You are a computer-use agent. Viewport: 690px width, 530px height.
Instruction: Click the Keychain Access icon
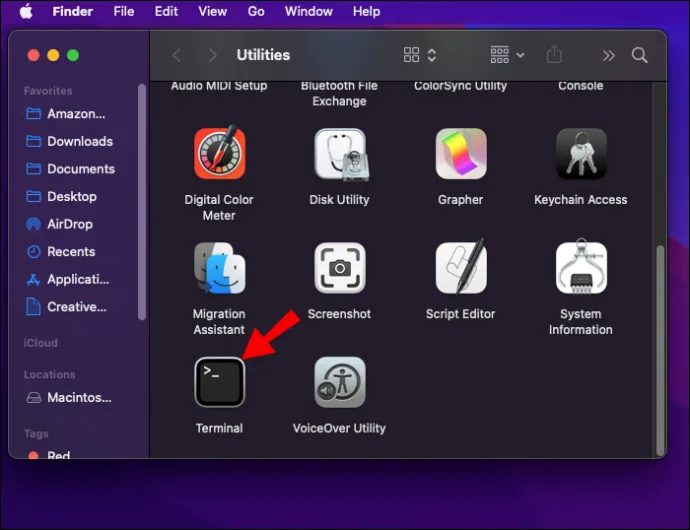coord(581,153)
